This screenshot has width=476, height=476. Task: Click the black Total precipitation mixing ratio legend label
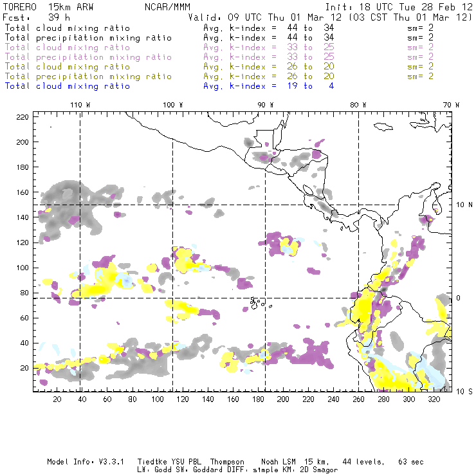(88, 38)
